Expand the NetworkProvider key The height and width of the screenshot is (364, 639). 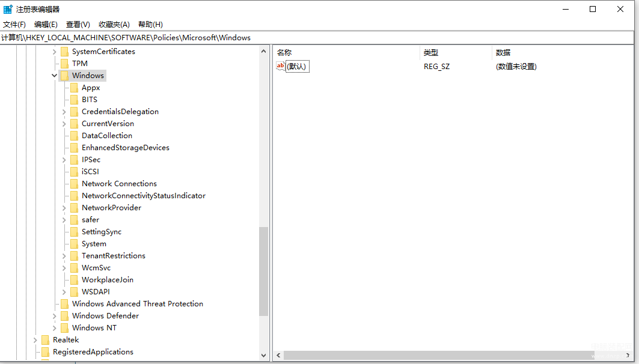64,208
